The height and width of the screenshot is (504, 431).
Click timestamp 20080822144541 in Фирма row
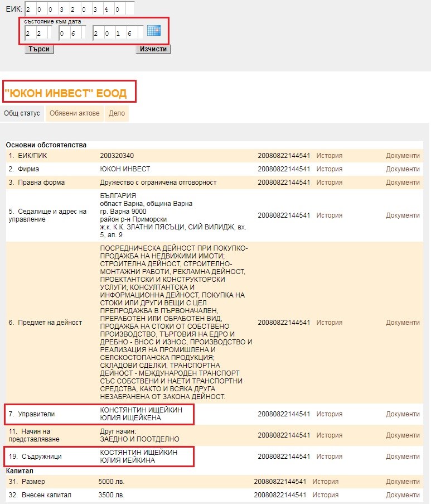[x=284, y=169]
